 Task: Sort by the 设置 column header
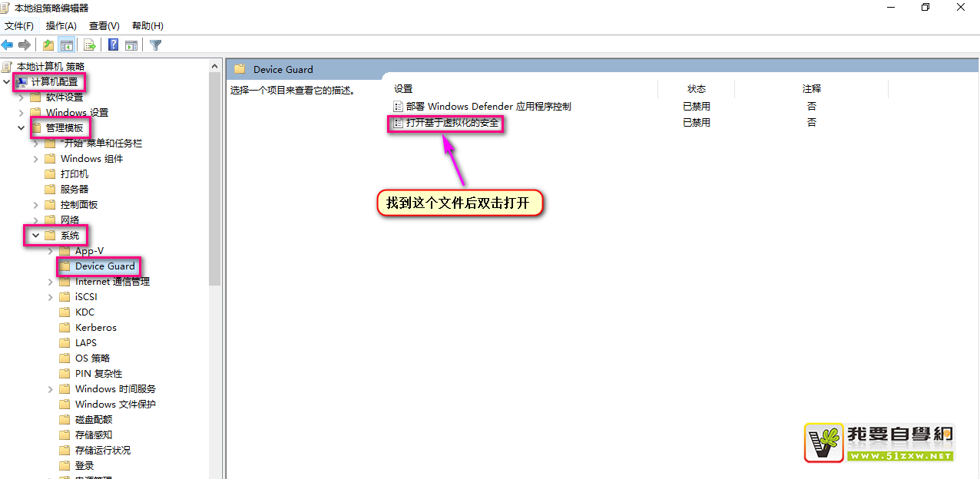click(x=403, y=89)
